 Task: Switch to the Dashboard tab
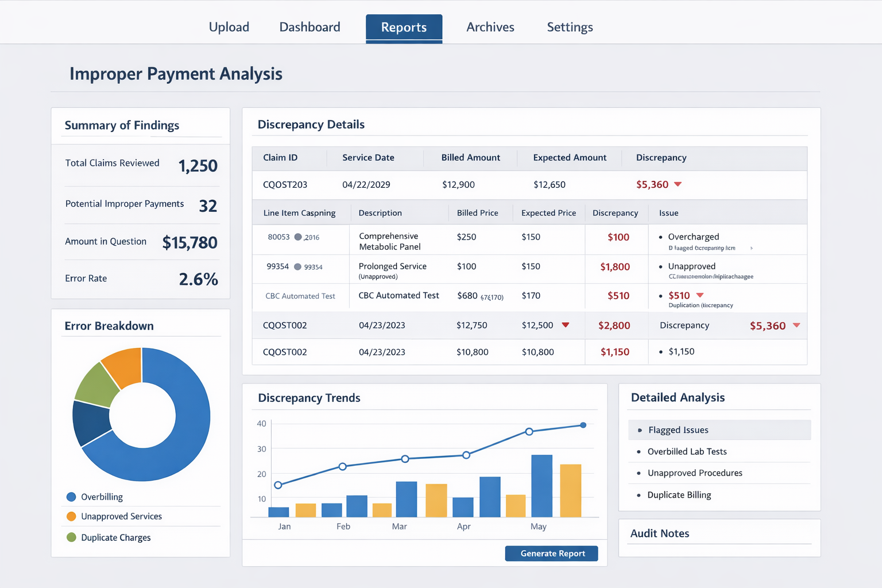click(310, 27)
